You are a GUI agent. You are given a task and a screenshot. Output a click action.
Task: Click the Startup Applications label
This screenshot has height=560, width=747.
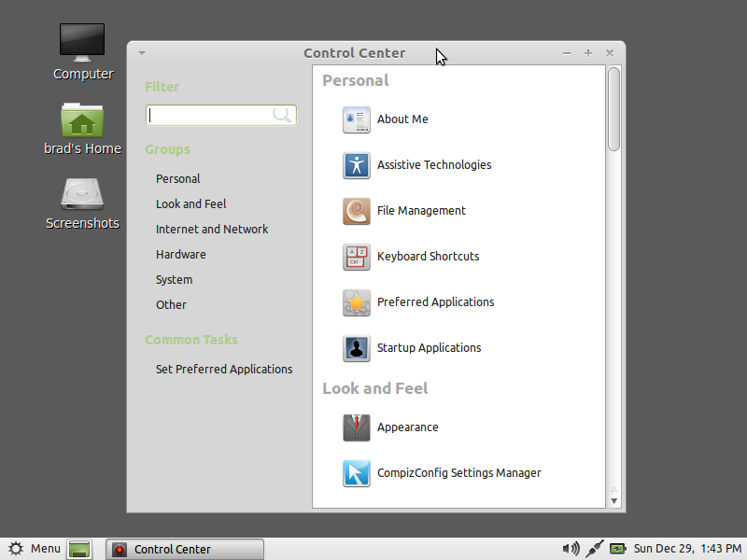(429, 347)
